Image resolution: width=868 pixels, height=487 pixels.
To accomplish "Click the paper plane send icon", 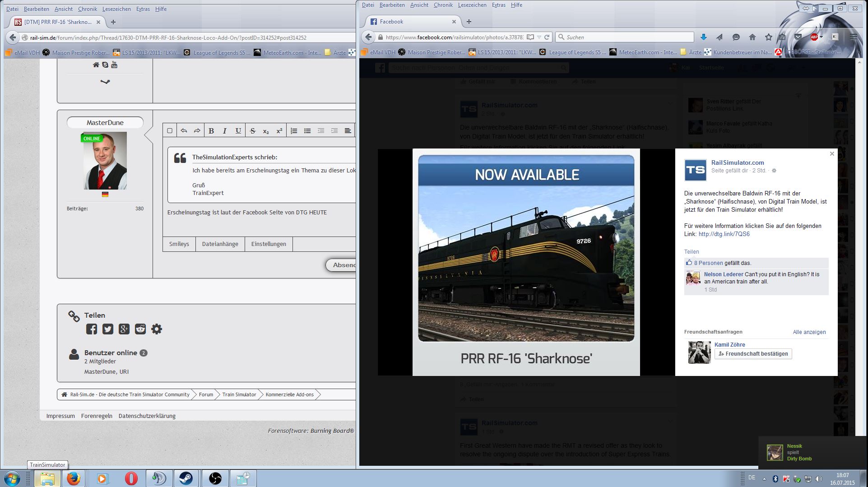I will [719, 37].
